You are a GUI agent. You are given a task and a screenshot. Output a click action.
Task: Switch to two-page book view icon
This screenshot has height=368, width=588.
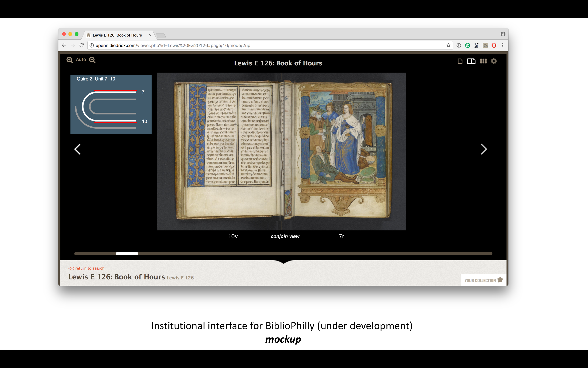471,61
